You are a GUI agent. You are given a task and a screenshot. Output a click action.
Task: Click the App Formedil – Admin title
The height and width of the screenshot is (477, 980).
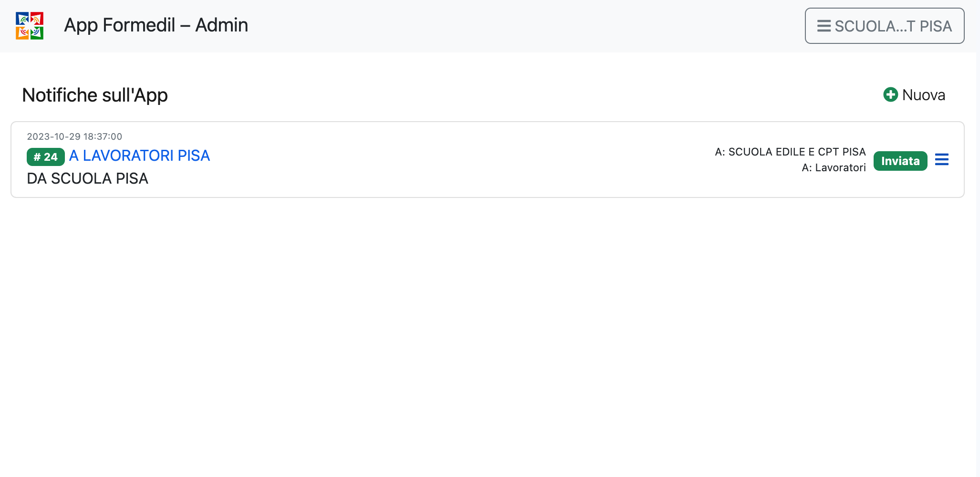coord(156,25)
